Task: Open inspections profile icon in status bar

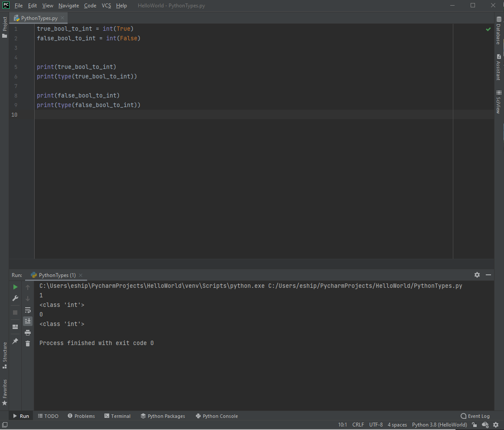Action: (485, 425)
